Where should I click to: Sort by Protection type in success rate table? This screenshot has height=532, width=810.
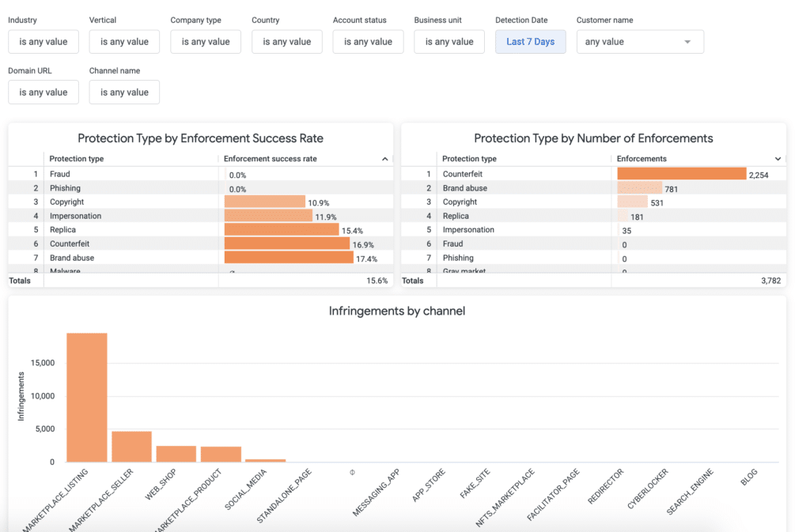point(77,159)
